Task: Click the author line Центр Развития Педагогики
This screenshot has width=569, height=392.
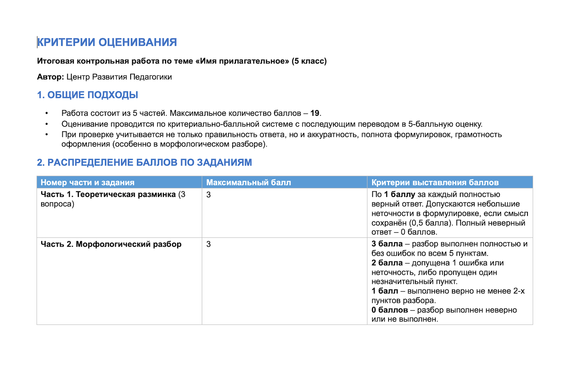Action: click(104, 77)
